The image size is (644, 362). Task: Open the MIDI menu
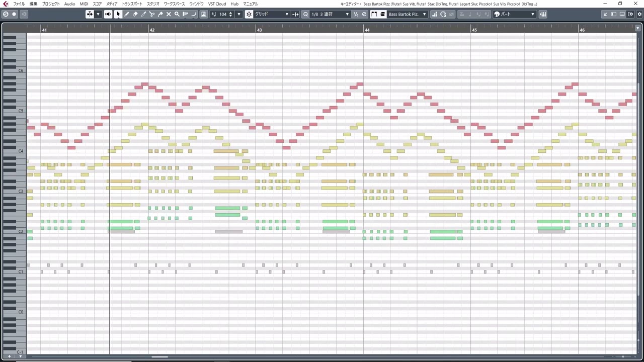(x=84, y=4)
